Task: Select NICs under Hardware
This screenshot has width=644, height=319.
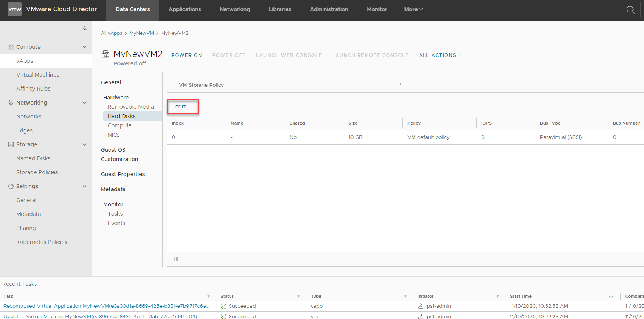Action: [x=114, y=135]
